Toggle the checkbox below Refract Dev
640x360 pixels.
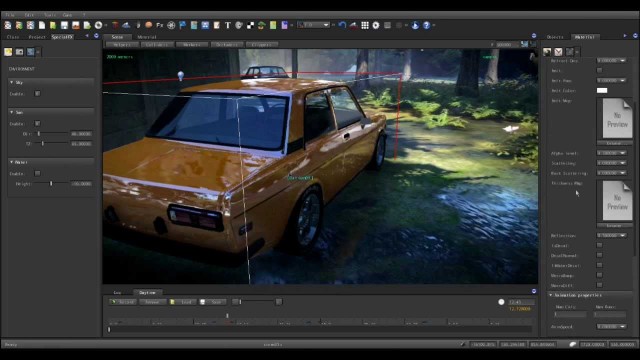click(599, 70)
